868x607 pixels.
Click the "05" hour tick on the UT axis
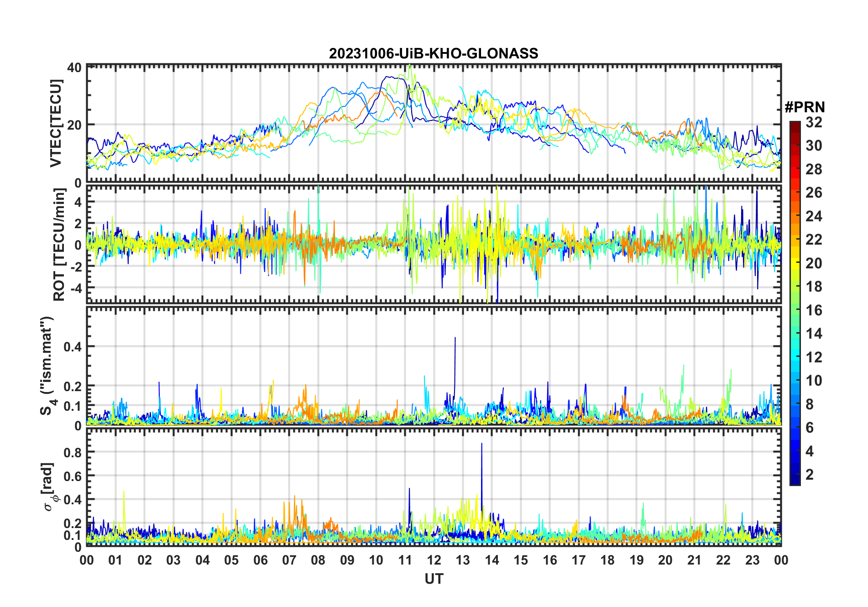(x=231, y=560)
